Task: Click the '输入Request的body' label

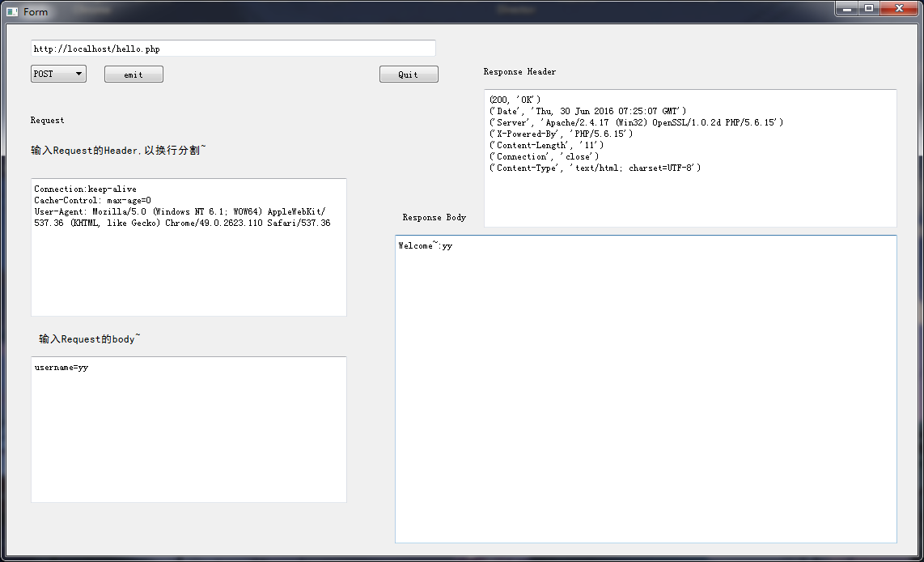Action: (90, 339)
